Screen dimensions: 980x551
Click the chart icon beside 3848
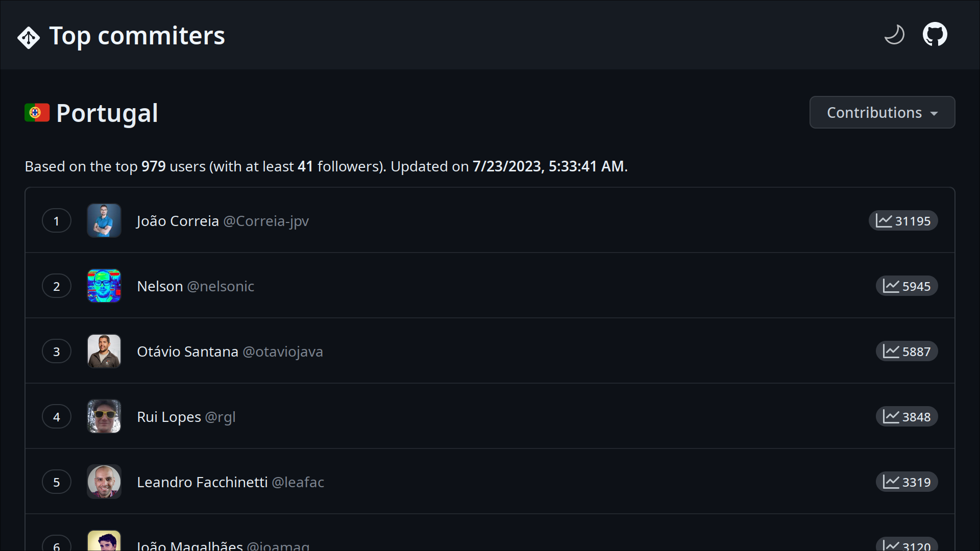891,416
